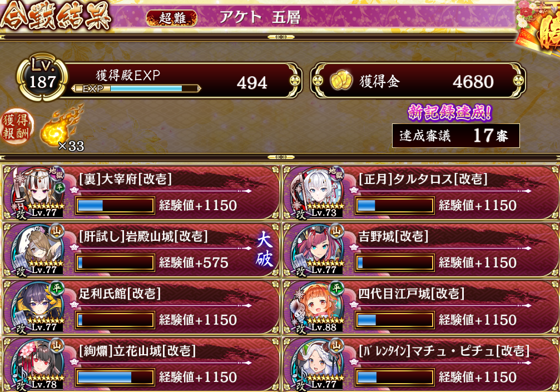Click the 新記録達成! banner
560x392 pixels.
click(450, 113)
